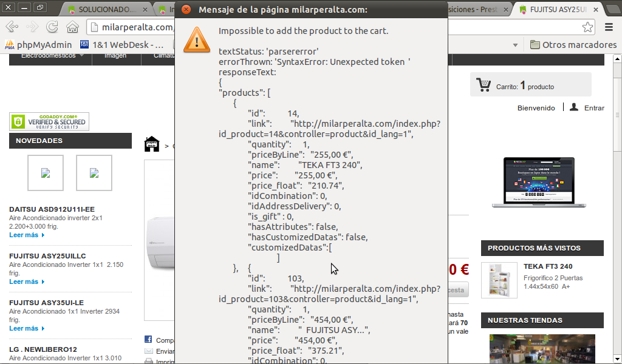Reload the page with refresh icon
Viewport: 622px width, 364px height.
point(52,27)
